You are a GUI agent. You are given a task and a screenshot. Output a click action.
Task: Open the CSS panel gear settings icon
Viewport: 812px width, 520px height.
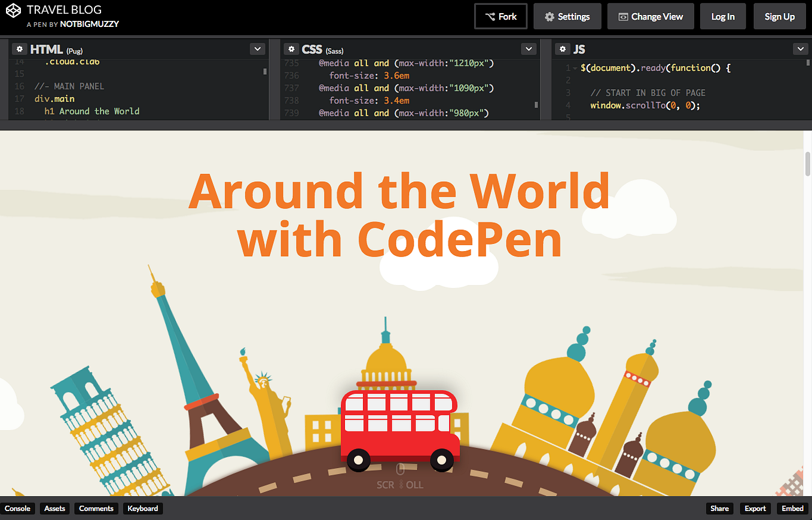(x=291, y=48)
